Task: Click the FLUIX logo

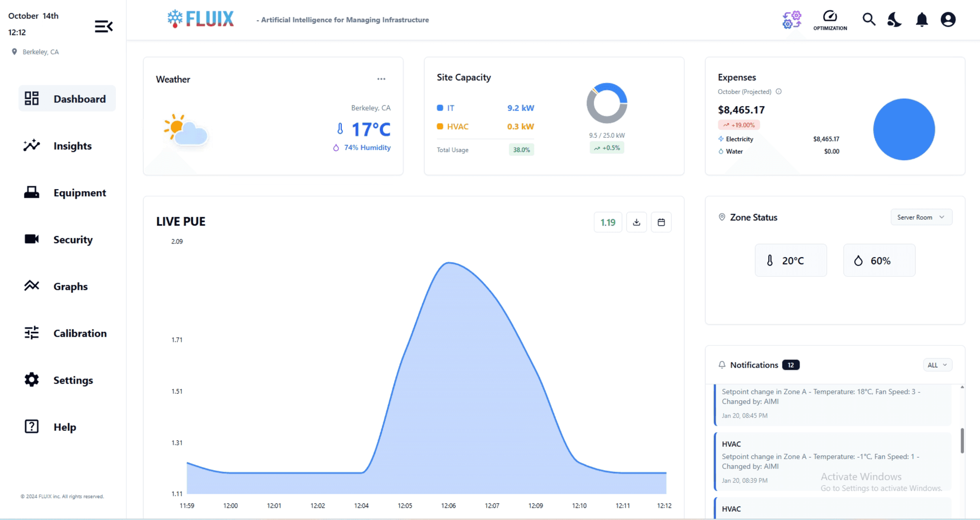Action: (x=201, y=19)
